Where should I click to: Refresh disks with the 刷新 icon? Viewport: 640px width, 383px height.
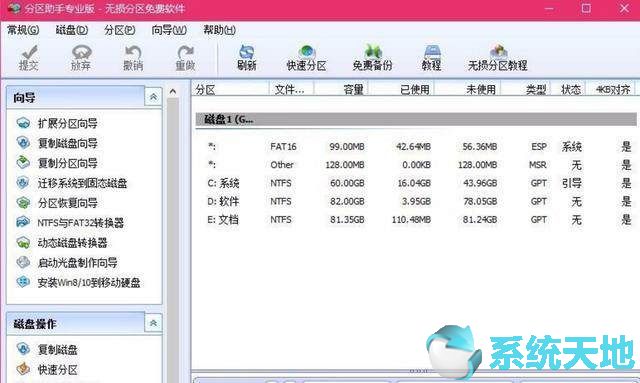coord(247,58)
